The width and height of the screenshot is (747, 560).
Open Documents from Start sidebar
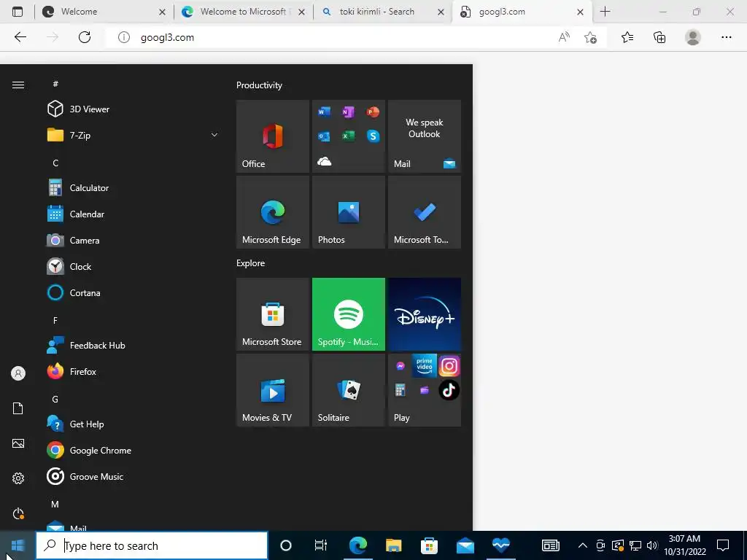[x=18, y=408]
